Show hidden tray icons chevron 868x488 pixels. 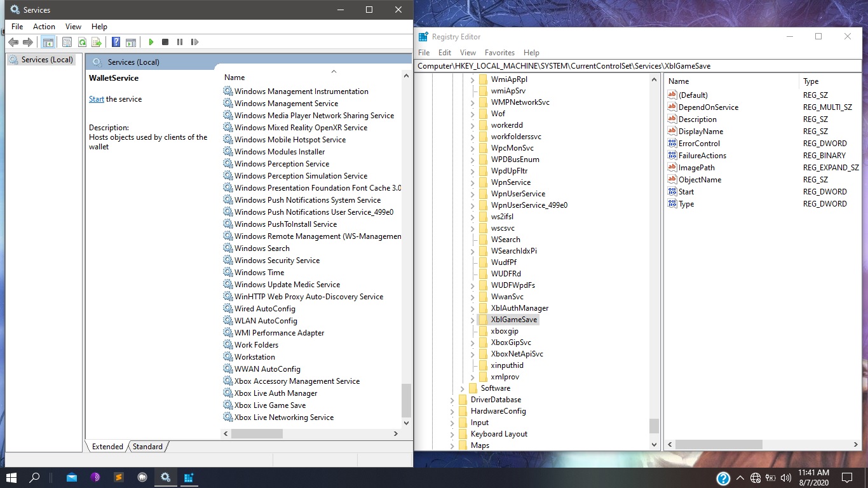coord(740,478)
